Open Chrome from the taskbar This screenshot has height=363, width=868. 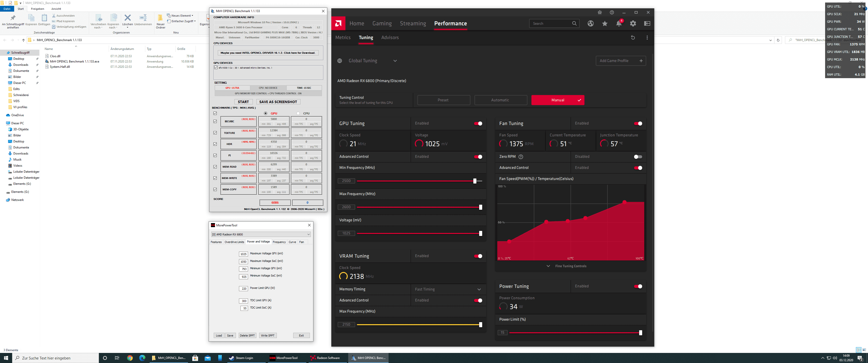pos(130,358)
